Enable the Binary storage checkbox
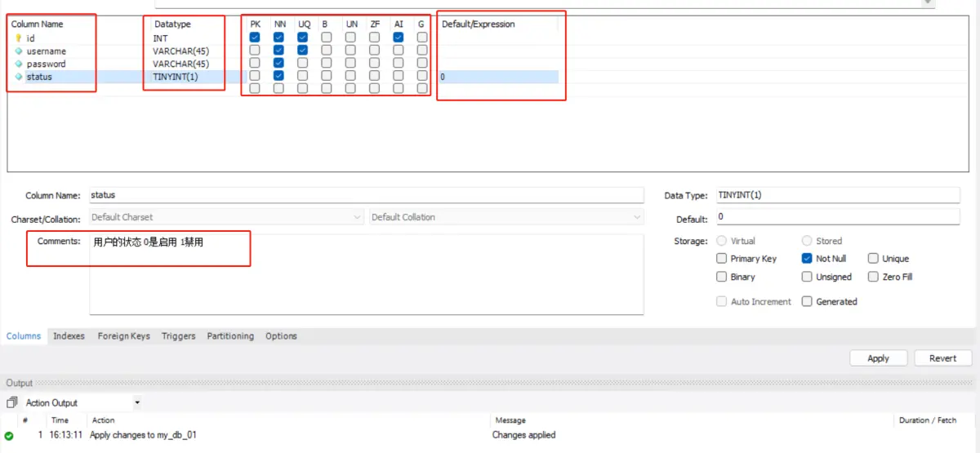 point(721,277)
